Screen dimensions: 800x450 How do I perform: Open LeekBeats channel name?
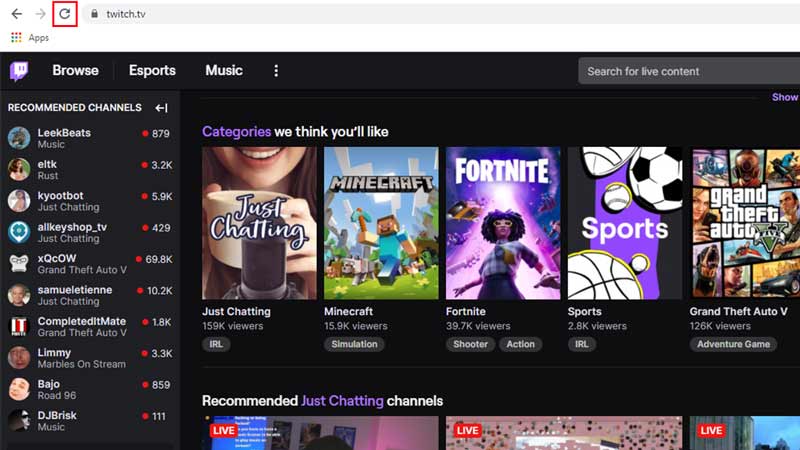pyautogui.click(x=64, y=133)
